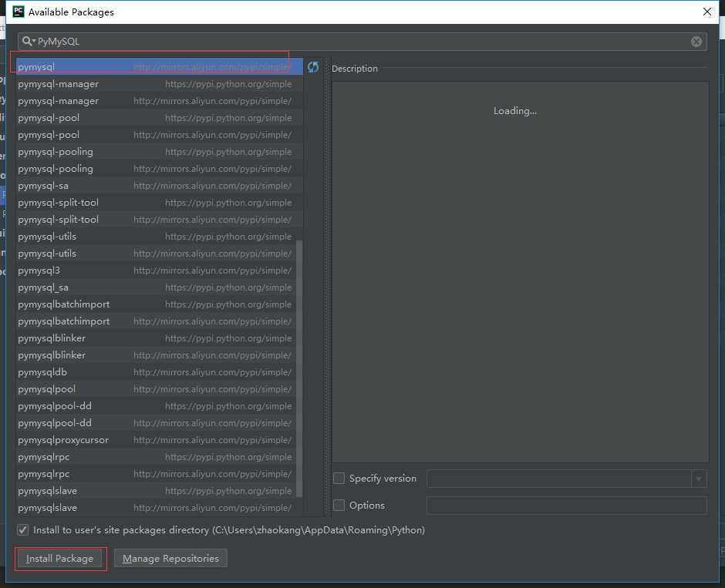Select the pymysql_sa package

(x=157, y=287)
